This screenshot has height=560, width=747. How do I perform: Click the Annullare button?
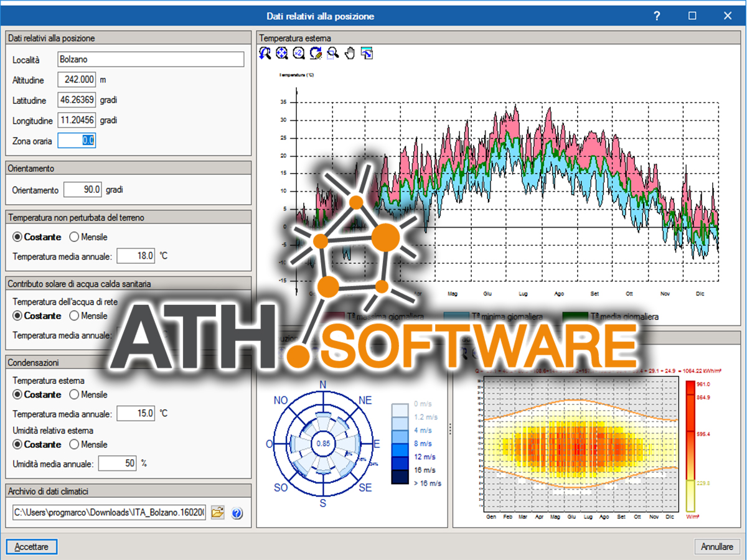(x=717, y=547)
